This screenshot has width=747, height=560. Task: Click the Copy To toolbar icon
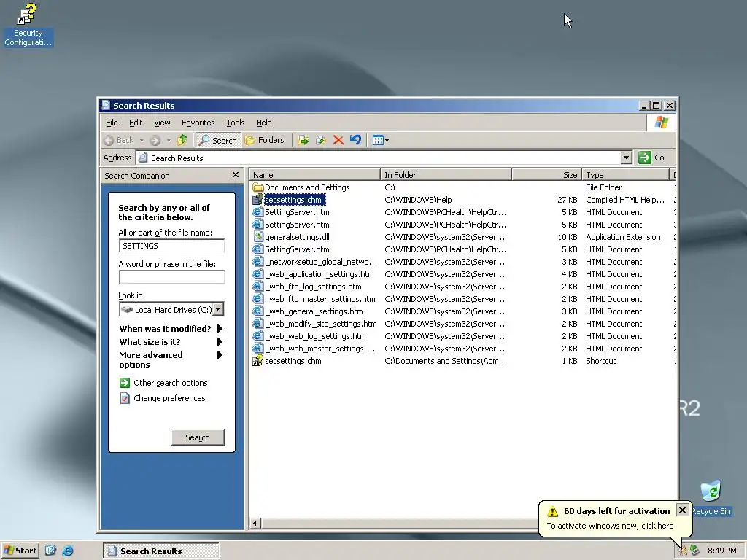(x=321, y=140)
